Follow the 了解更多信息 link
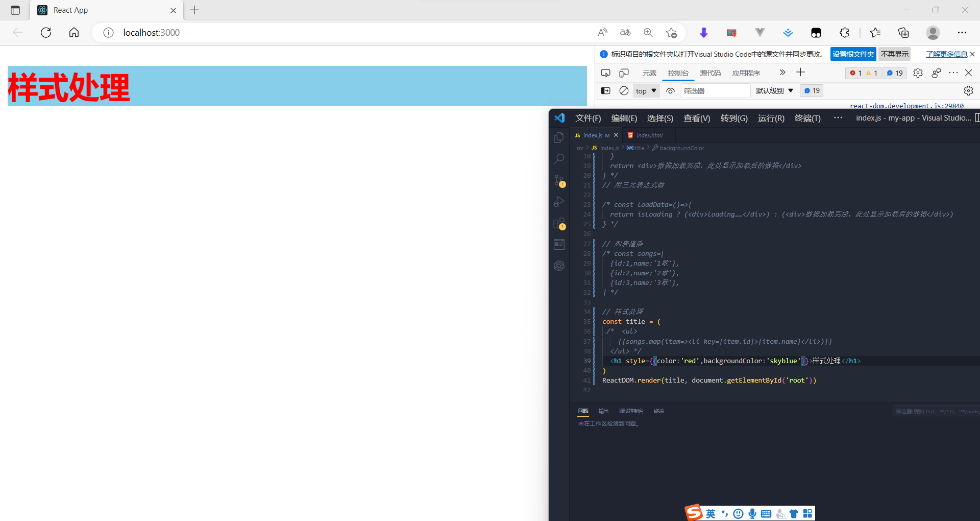 (945, 54)
